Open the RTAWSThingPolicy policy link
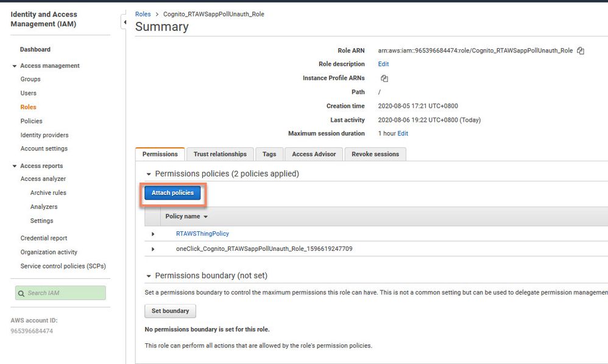Viewport: 608px width, 364px height. tap(202, 234)
